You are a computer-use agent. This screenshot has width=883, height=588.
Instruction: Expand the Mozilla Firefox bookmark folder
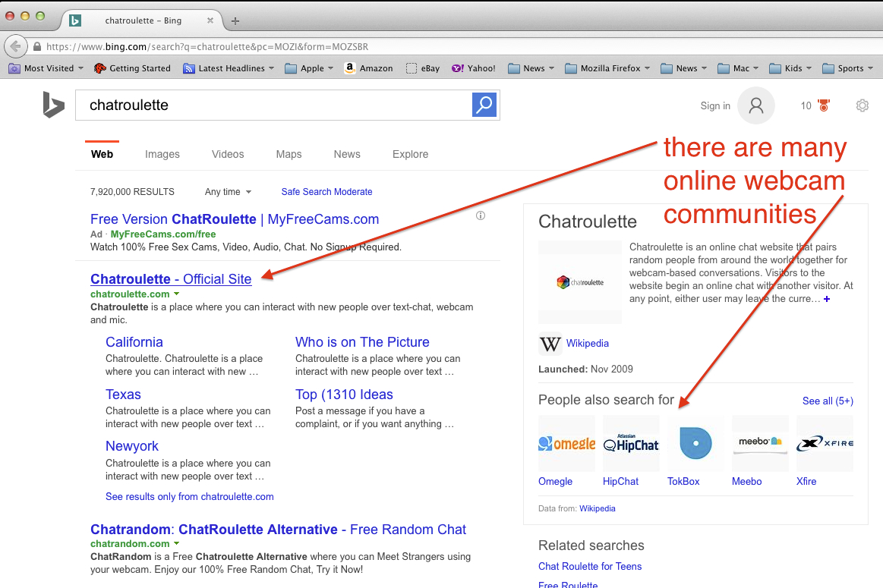[x=607, y=68]
